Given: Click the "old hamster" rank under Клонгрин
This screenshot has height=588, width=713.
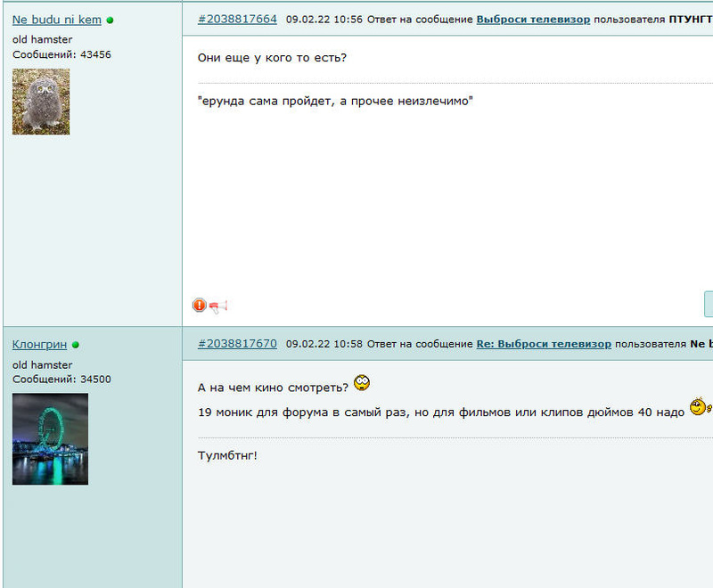Looking at the screenshot, I should click(x=42, y=365).
